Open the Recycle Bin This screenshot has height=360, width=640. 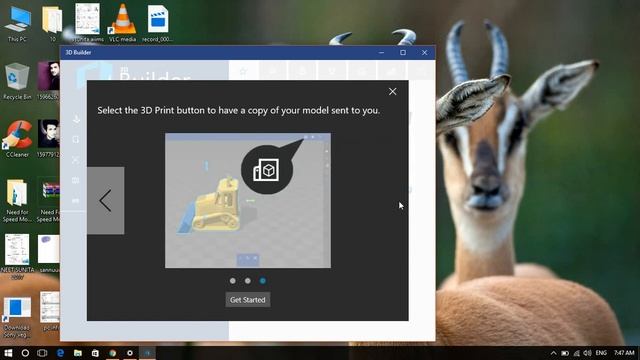[17, 81]
